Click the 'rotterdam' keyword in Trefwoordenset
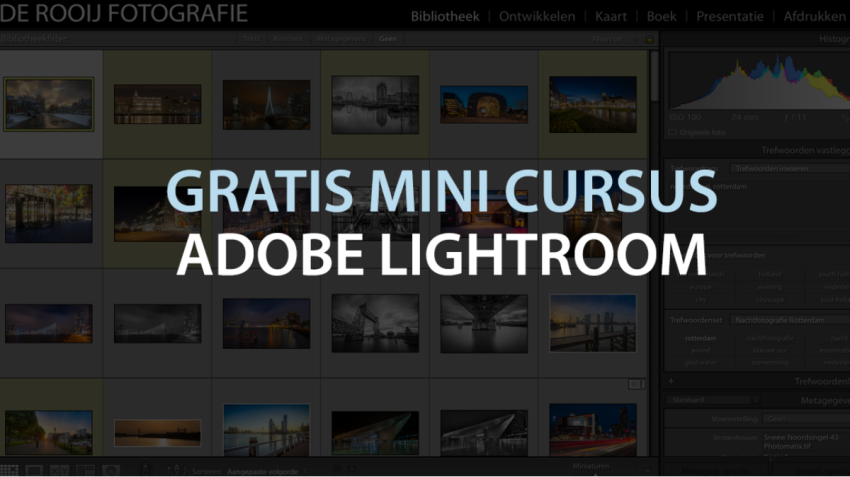Screen dimensions: 850x477 [700, 338]
